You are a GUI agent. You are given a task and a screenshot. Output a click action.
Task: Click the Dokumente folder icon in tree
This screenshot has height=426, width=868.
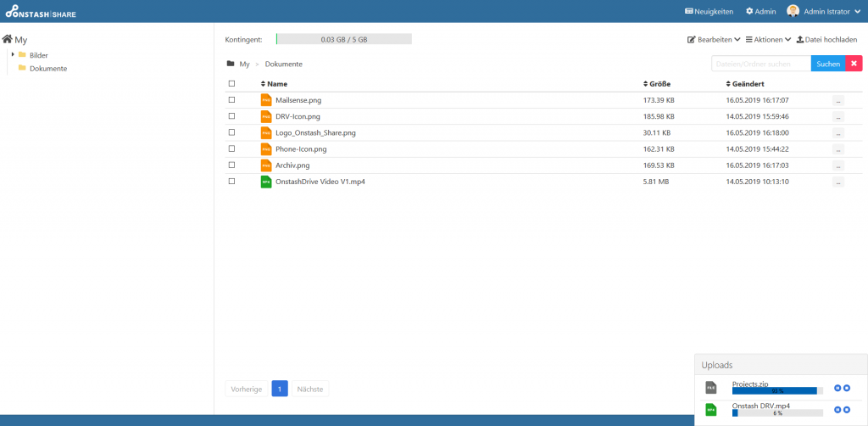click(22, 68)
